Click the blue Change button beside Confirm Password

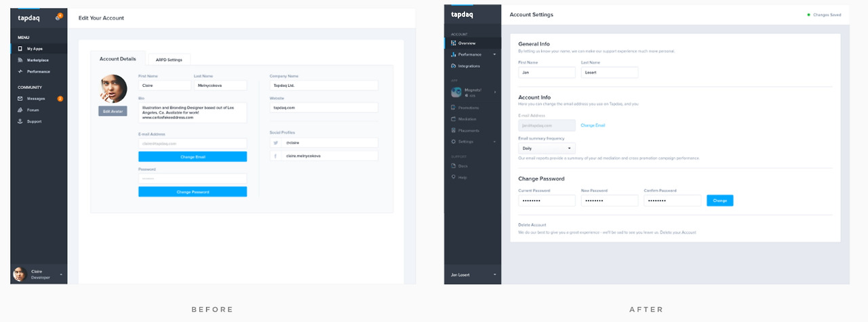pos(719,201)
